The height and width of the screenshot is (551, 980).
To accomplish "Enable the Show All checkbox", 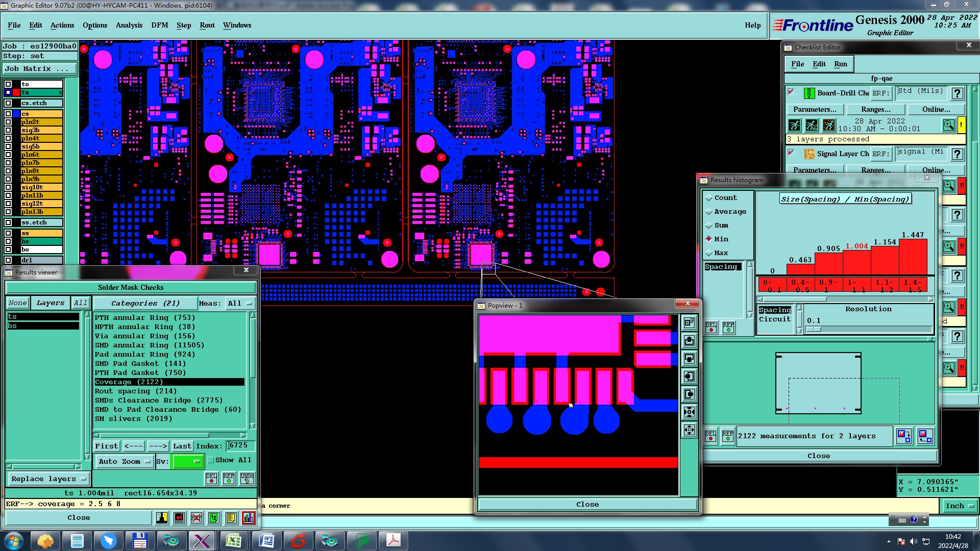I will click(x=211, y=460).
